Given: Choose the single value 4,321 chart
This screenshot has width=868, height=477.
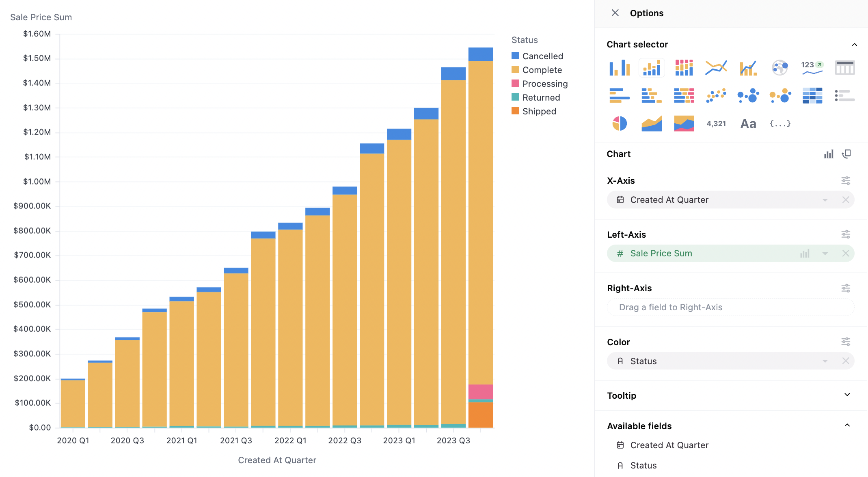Looking at the screenshot, I should (x=716, y=123).
